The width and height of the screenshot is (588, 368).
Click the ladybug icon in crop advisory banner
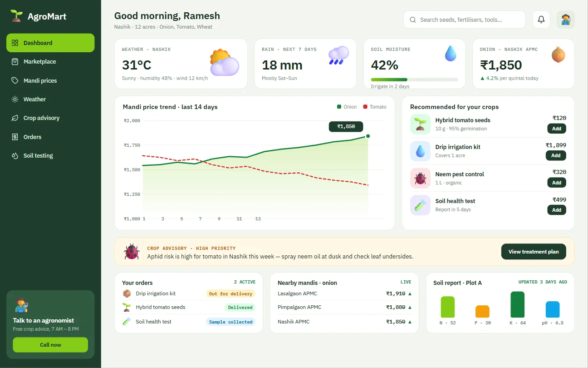132,252
